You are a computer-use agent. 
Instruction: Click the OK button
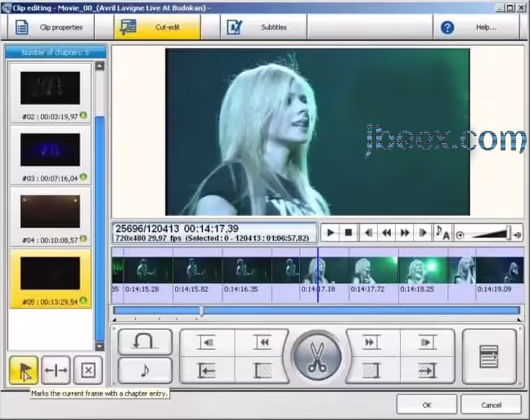click(x=427, y=404)
